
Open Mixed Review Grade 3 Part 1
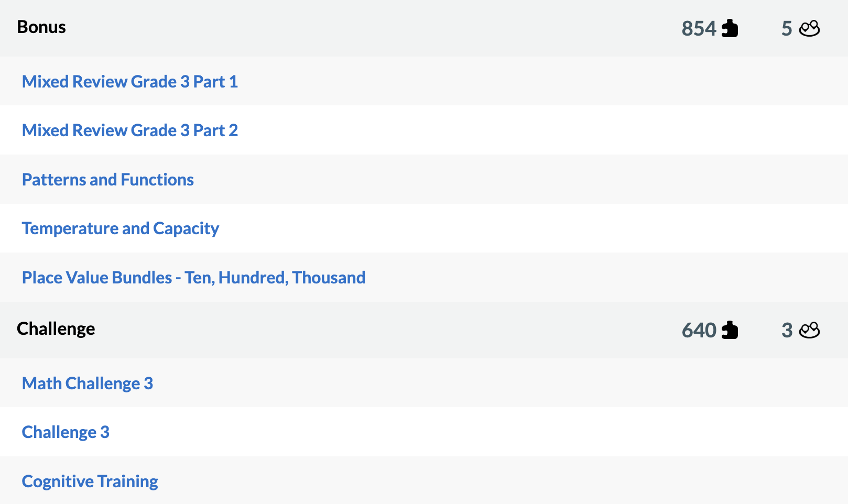[x=130, y=81]
